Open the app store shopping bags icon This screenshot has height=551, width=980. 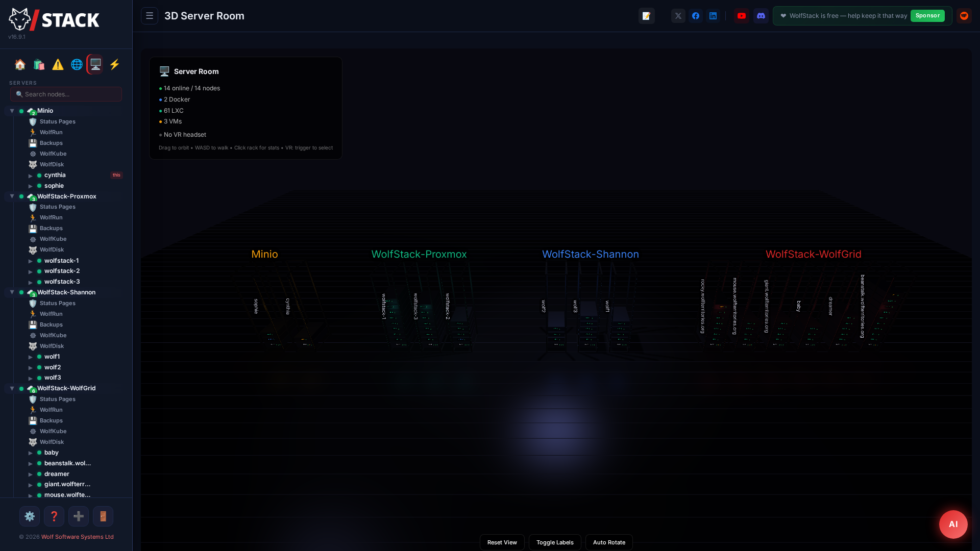tap(39, 64)
